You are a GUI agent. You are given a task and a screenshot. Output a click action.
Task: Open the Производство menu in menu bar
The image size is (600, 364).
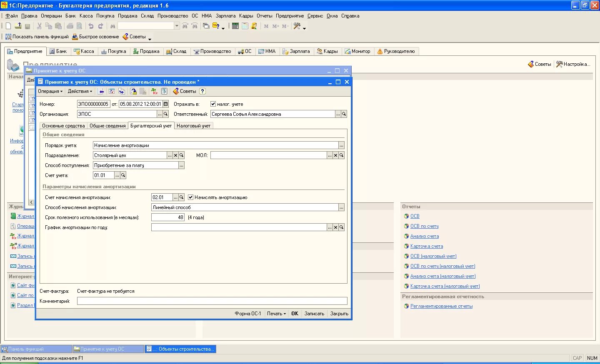coord(173,16)
